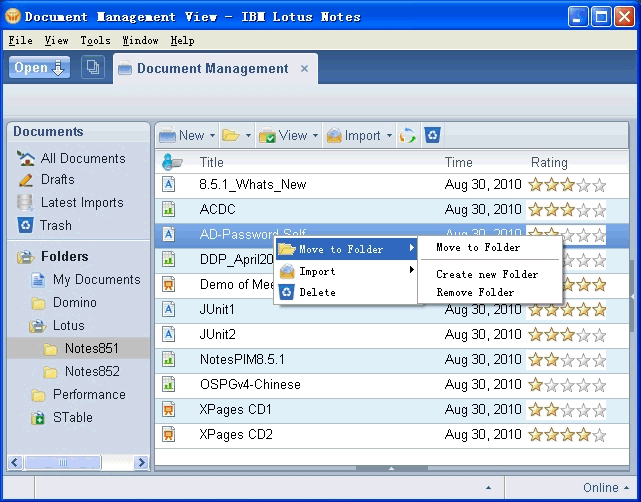Set 8.5.1_Whats_New rating to five stars

tap(599, 185)
